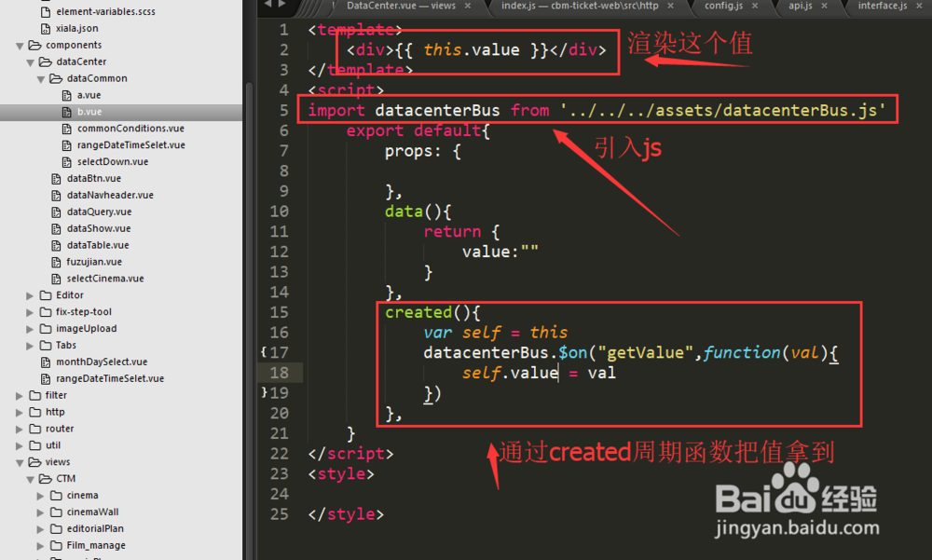
Task: Collapse the components folder arrow
Action: pyautogui.click(x=20, y=46)
